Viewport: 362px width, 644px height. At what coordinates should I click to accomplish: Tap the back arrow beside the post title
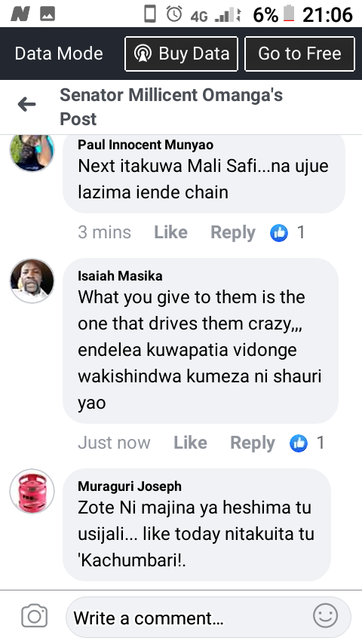(x=26, y=105)
